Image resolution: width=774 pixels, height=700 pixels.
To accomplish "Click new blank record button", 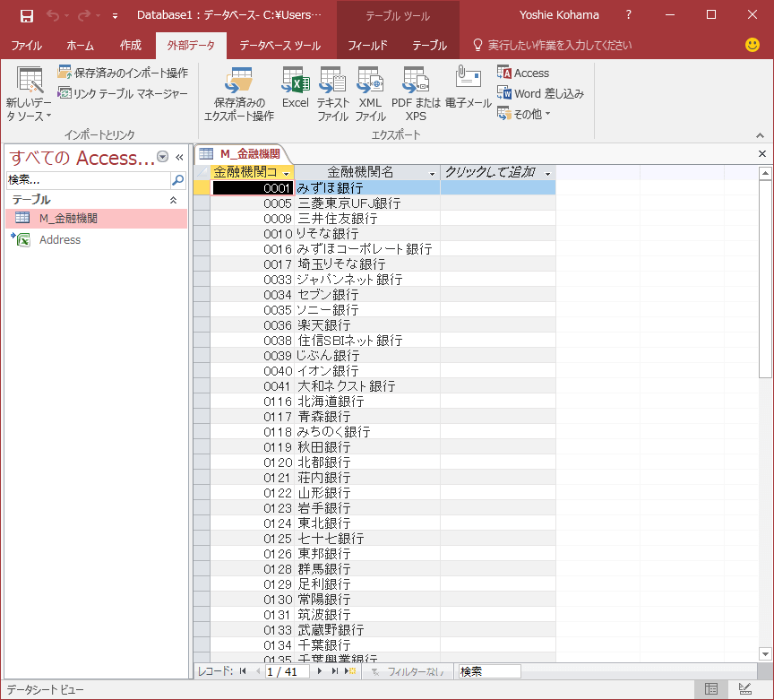I will coord(350,670).
